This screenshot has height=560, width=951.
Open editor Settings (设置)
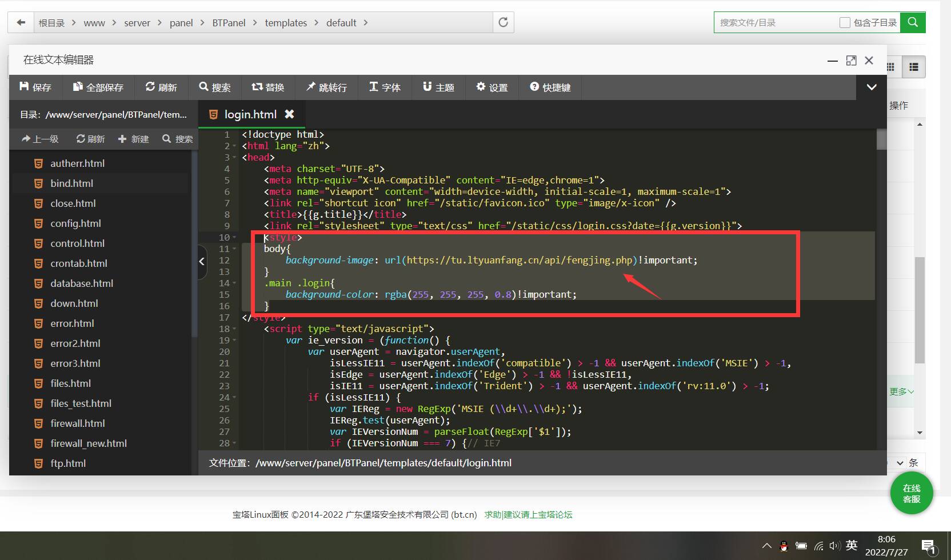(x=492, y=87)
